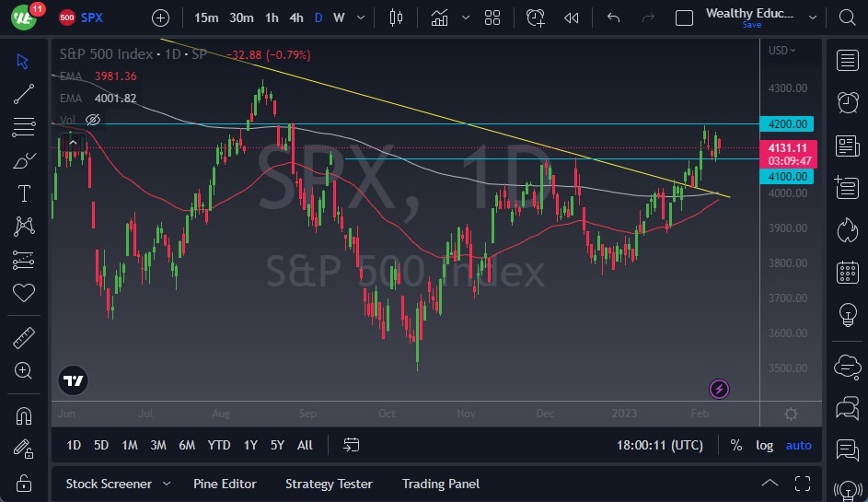The height and width of the screenshot is (502, 868).
Task: Open the Strategy Tester tab
Action: (329, 484)
